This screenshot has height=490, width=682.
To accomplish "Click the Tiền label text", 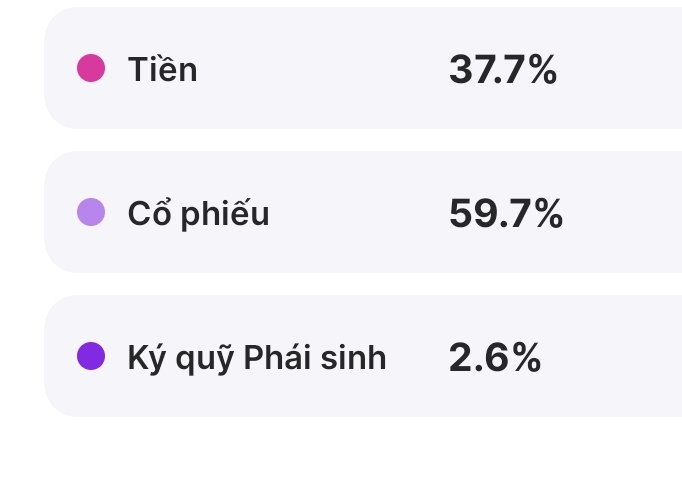I will pyautogui.click(x=162, y=70).
